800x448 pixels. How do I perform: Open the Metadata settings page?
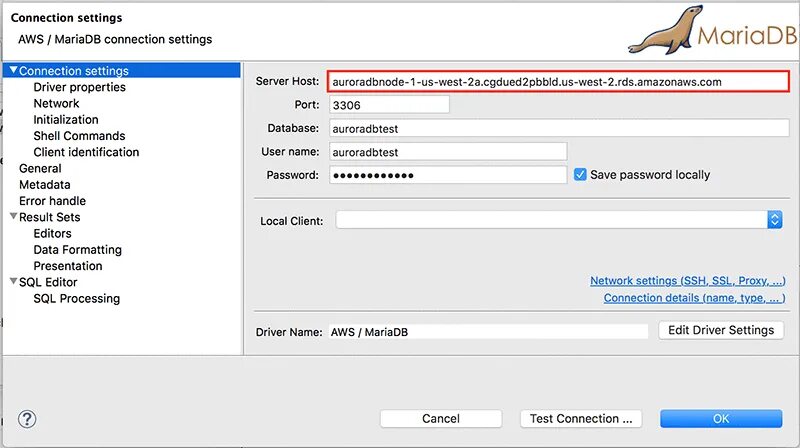pos(44,185)
